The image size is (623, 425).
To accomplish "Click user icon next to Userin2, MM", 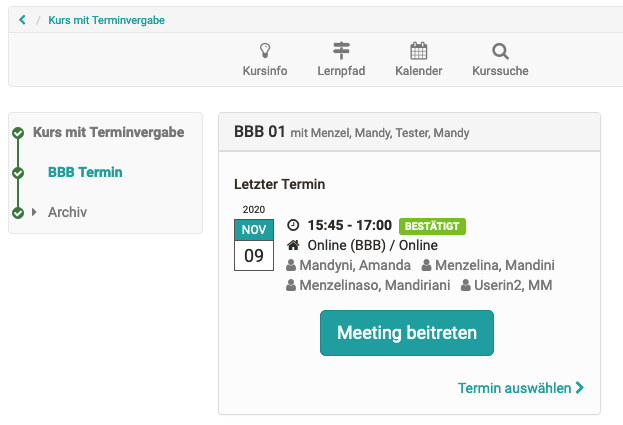I will (466, 286).
